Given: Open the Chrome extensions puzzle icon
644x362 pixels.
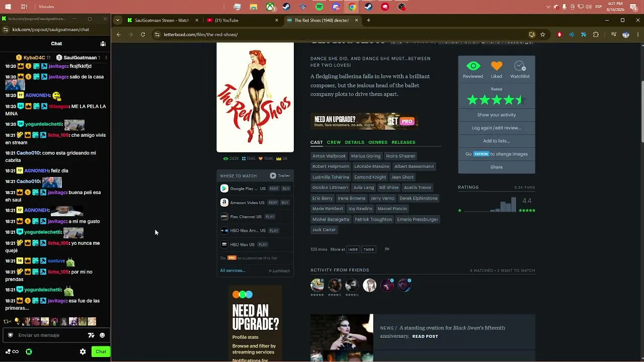Looking at the screenshot, I should (x=596, y=35).
